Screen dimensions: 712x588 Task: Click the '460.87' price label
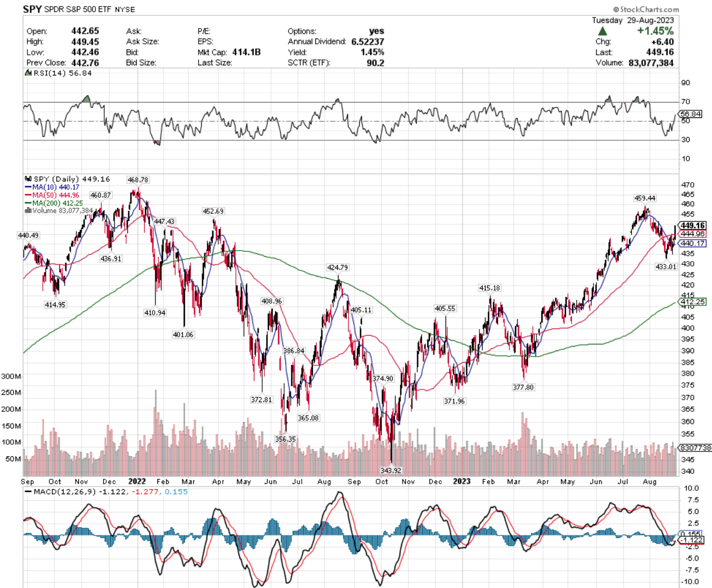[x=100, y=195]
